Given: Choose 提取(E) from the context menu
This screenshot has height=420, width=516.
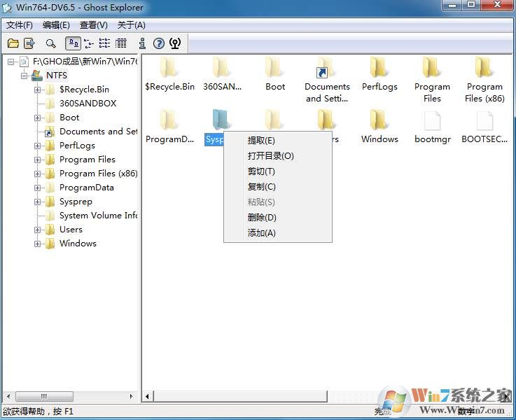Looking at the screenshot, I should pos(261,141).
